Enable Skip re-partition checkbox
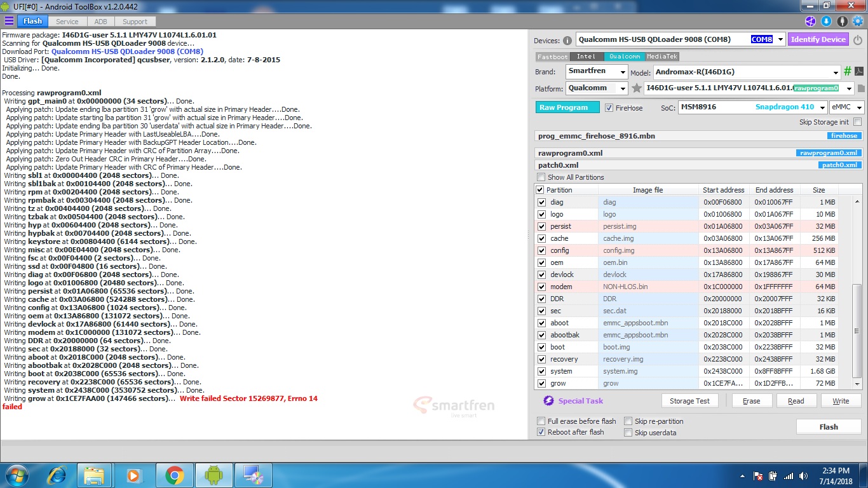 [628, 421]
